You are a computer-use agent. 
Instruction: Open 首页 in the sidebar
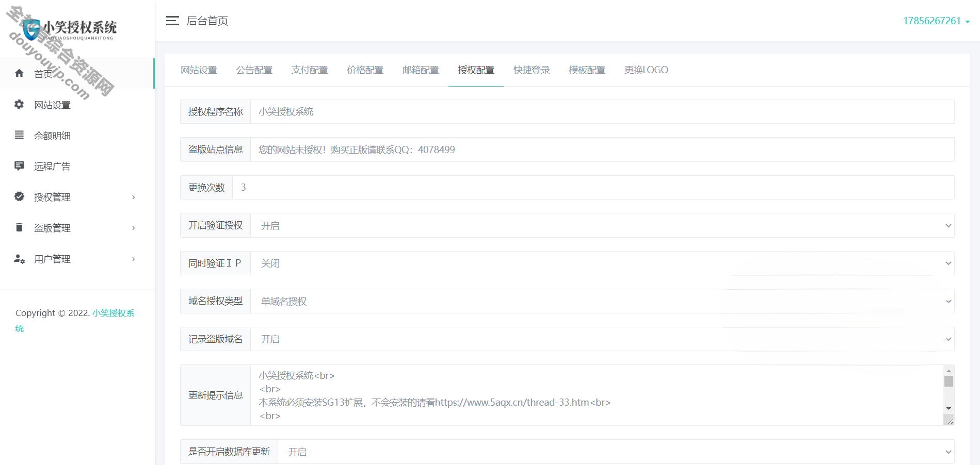click(77, 73)
